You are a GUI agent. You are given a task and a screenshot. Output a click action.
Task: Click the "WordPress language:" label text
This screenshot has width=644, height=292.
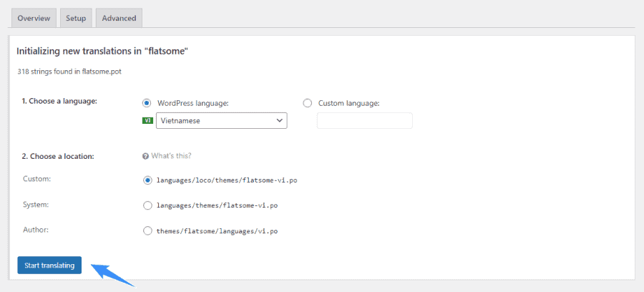[192, 103]
